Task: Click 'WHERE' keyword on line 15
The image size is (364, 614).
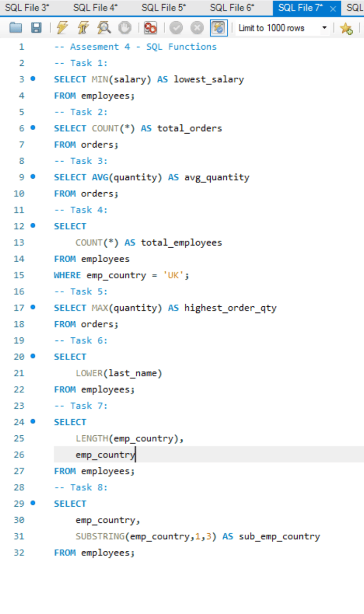Action: (67, 275)
